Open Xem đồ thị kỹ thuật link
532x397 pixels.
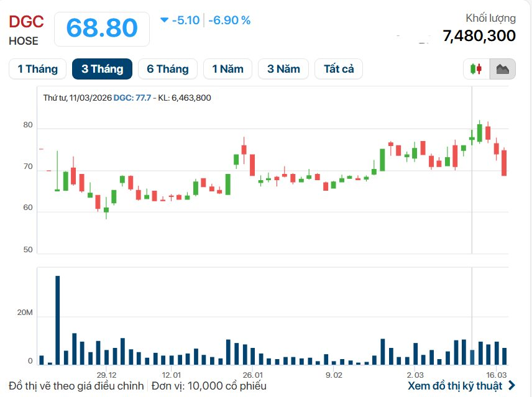coord(454,386)
